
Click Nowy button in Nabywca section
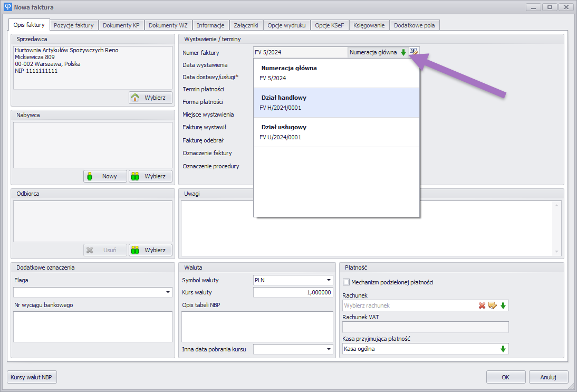(105, 176)
